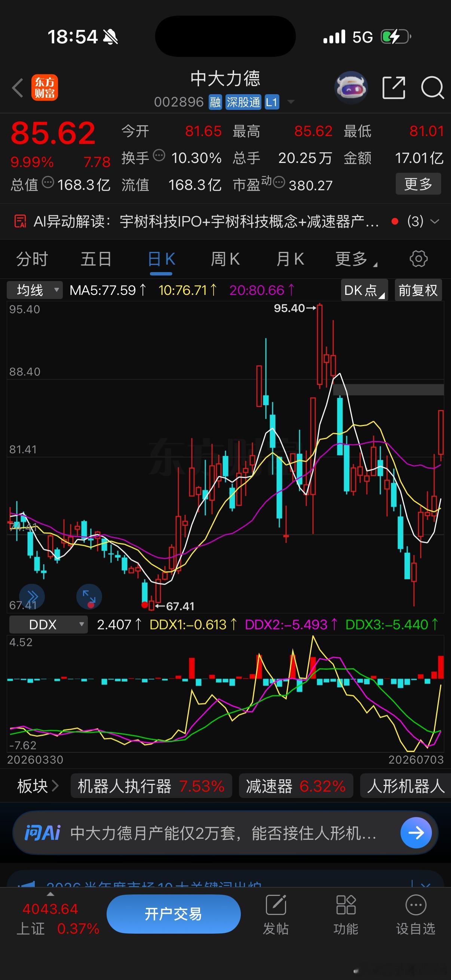
Task: Tap the 更多 quote details button
Action: 418,184
